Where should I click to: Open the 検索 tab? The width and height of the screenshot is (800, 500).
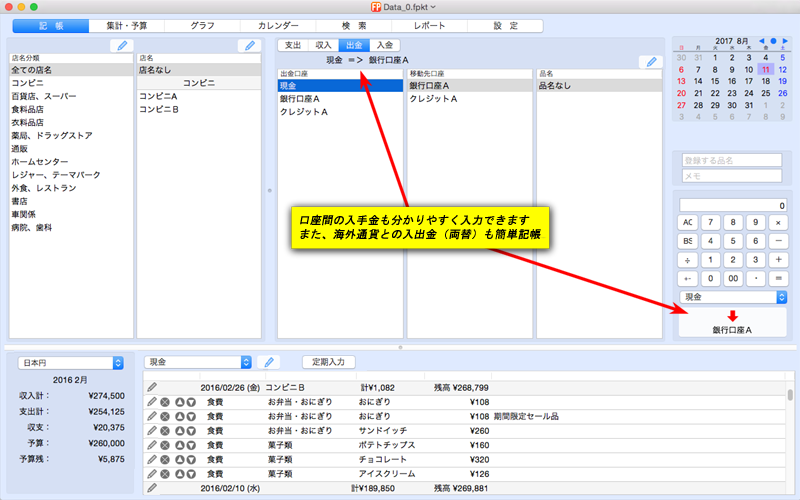pyautogui.click(x=354, y=26)
